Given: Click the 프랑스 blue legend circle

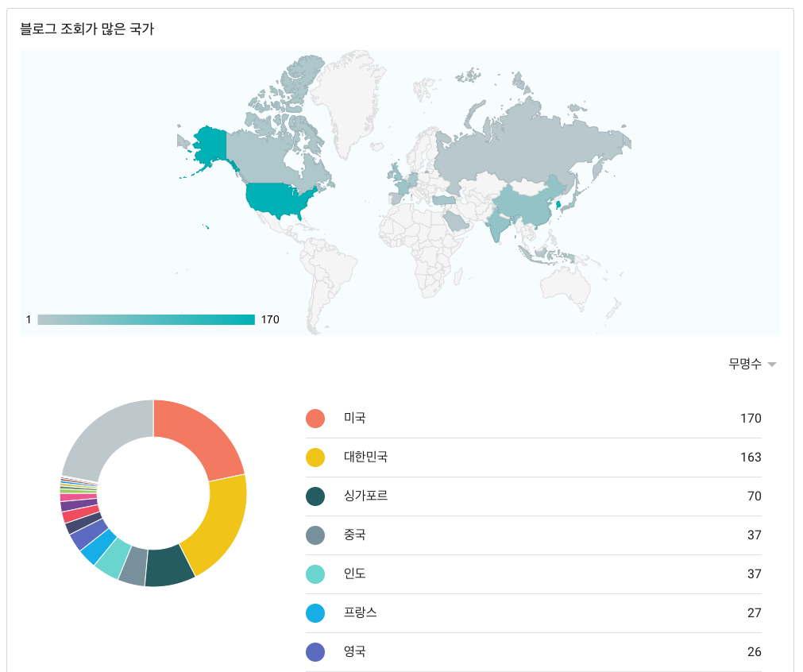Looking at the screenshot, I should click(315, 613).
